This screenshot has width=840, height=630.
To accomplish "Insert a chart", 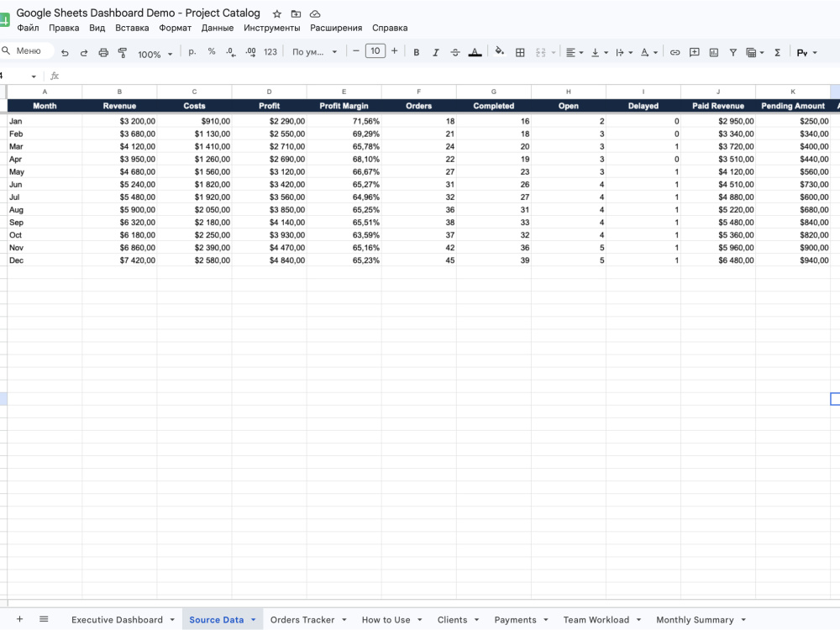I will coord(713,52).
